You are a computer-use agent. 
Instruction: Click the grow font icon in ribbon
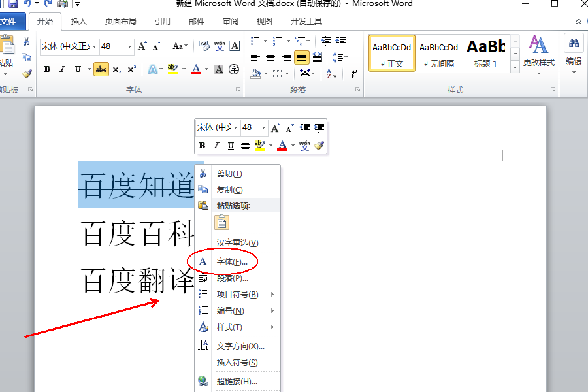[142, 46]
